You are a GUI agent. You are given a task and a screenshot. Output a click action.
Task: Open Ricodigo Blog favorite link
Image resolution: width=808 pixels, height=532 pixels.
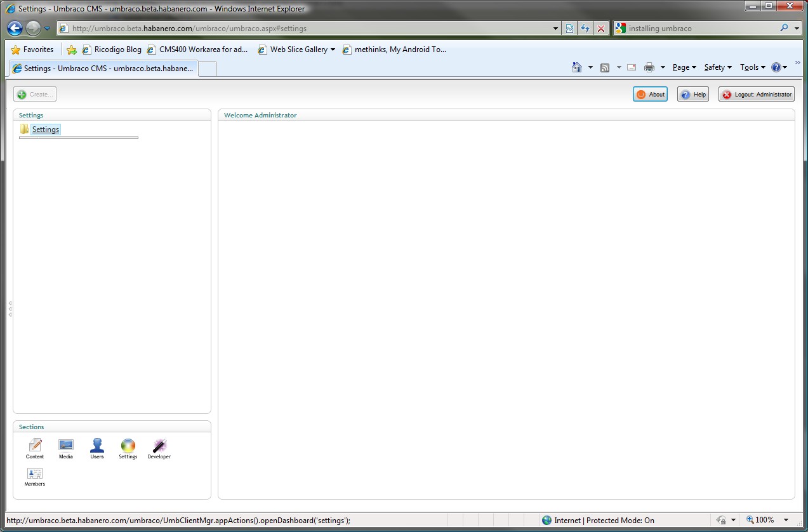click(112, 50)
